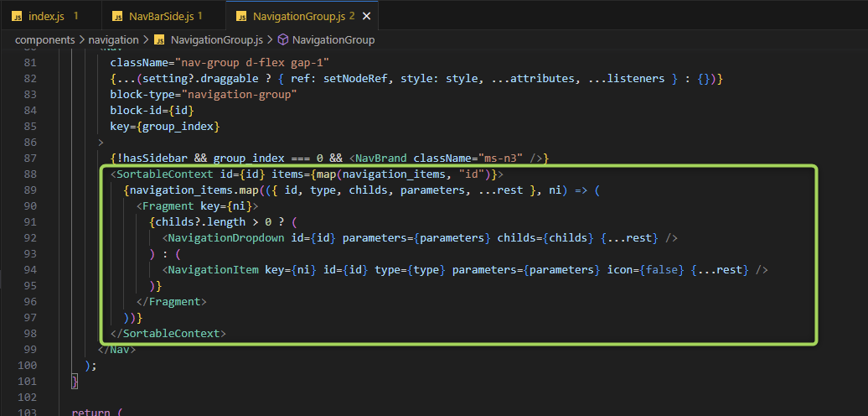The width and height of the screenshot is (868, 416).
Task: Click the JS icon in the breadcrumb path
Action: pos(158,39)
